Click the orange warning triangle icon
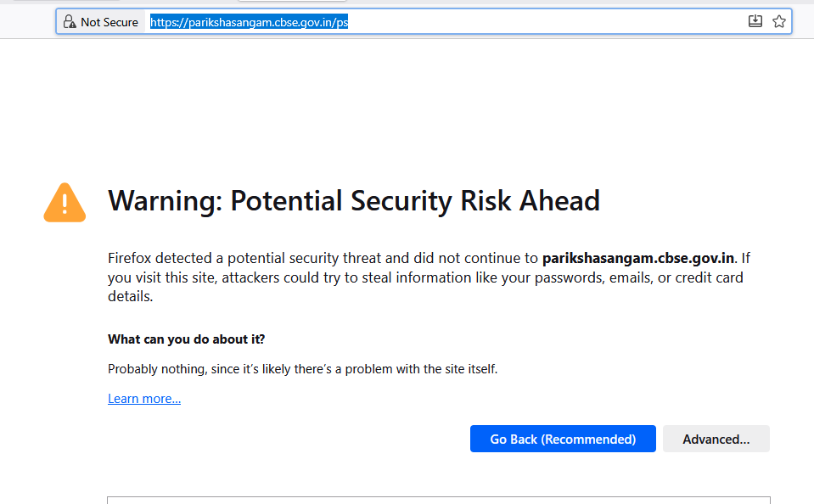 (65, 203)
